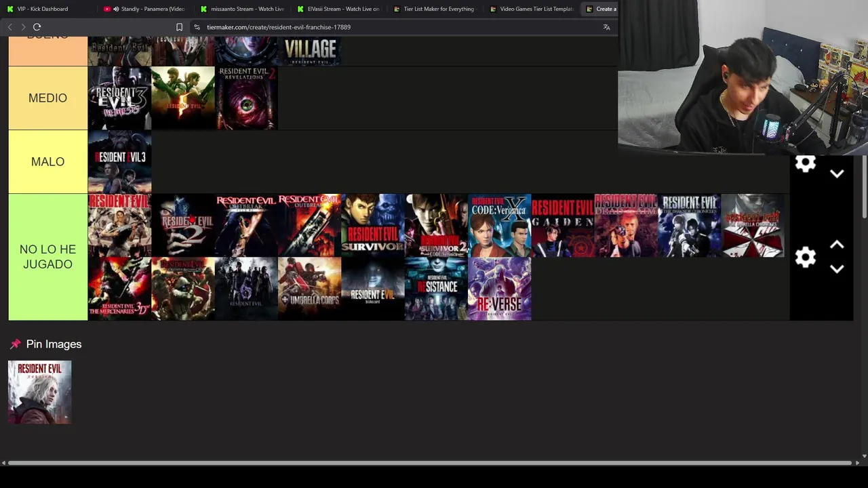Open site info icon beside the URL
The height and width of the screenshot is (488, 868).
coord(197,27)
